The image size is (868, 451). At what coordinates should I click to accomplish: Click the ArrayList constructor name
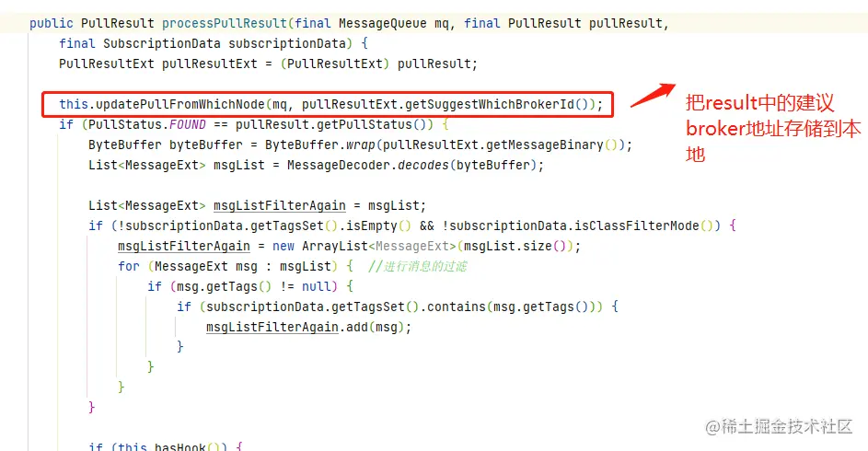coord(335,247)
